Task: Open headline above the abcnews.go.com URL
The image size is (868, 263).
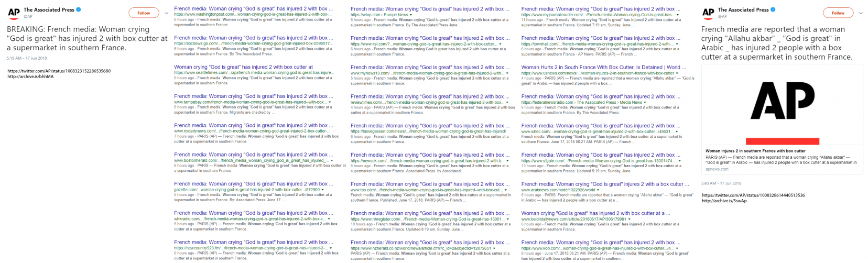Action: 253,38
